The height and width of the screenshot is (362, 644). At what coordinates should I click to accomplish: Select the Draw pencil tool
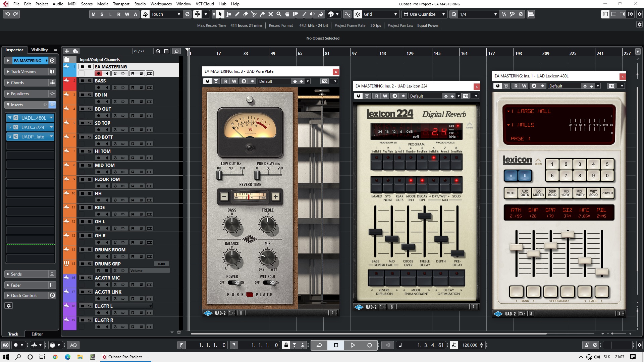point(237,14)
